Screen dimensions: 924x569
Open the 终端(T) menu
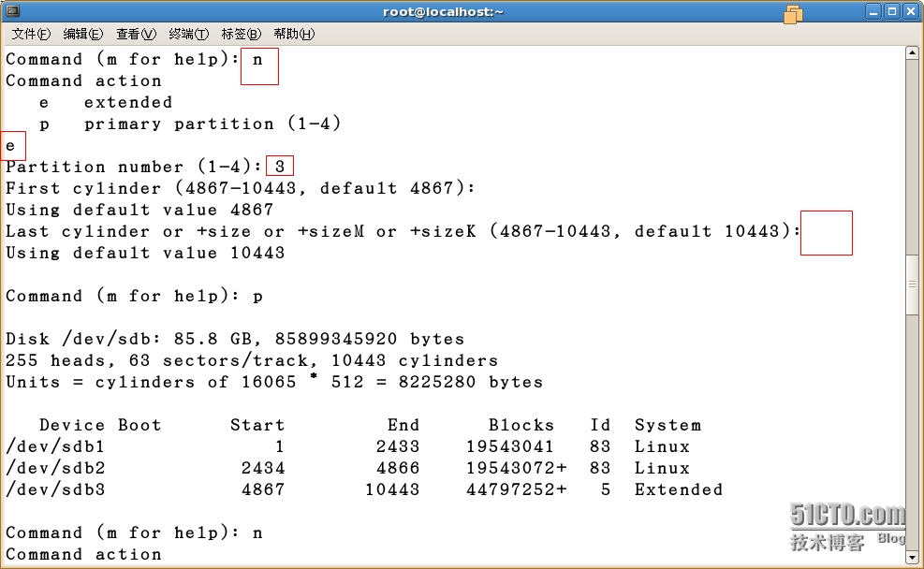pyautogui.click(x=188, y=35)
